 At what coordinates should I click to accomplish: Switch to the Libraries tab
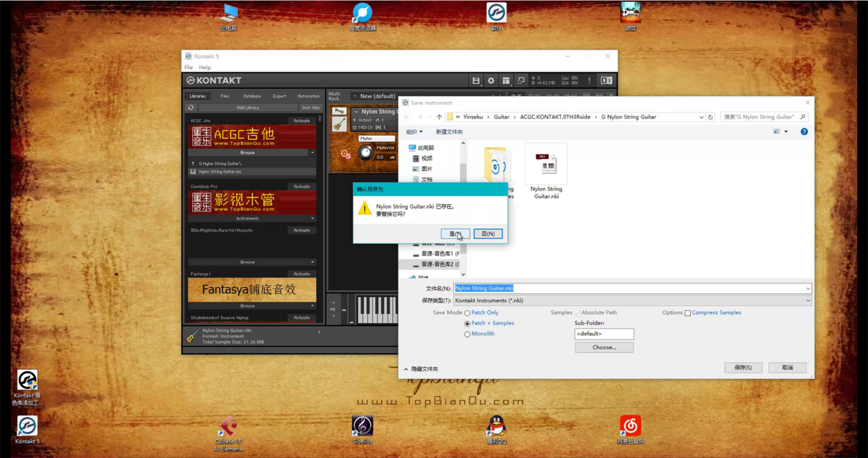(198, 96)
